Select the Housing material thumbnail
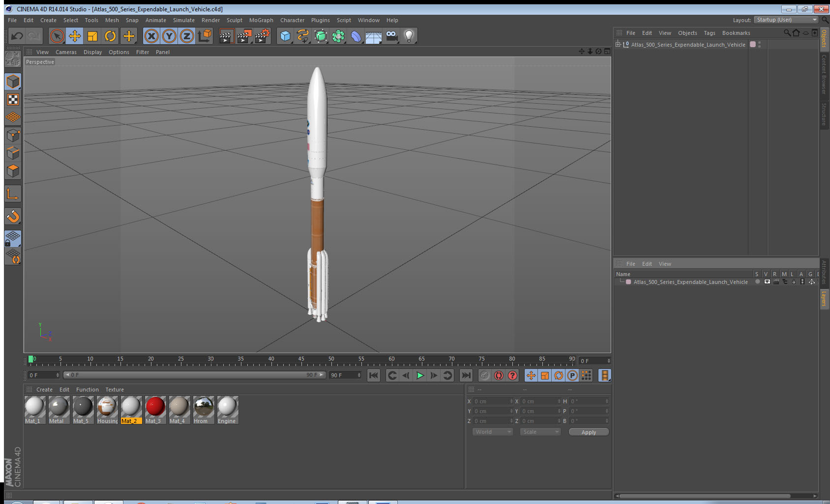Image resolution: width=830 pixels, height=504 pixels. click(x=107, y=410)
